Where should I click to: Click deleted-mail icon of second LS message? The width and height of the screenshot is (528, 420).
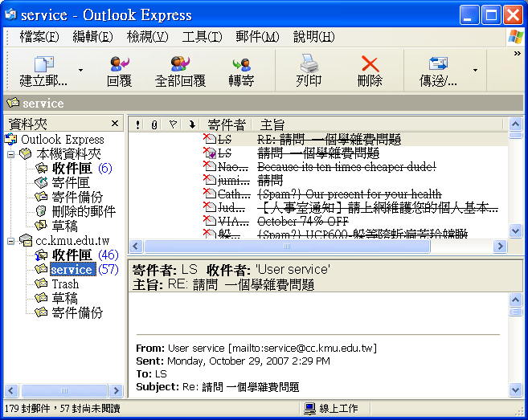point(210,153)
